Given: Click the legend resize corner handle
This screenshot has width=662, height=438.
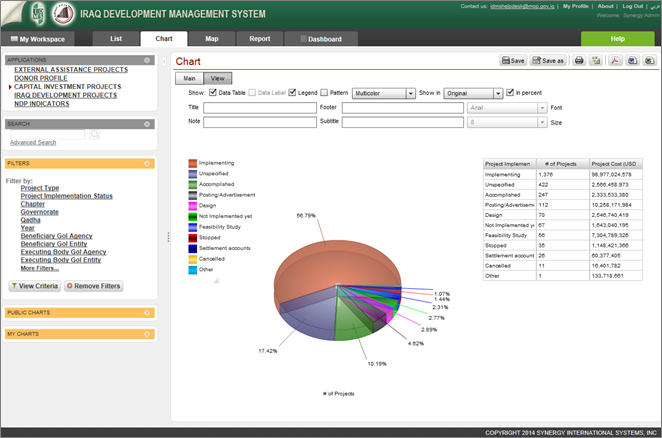Looking at the screenshot, I should [216, 280].
